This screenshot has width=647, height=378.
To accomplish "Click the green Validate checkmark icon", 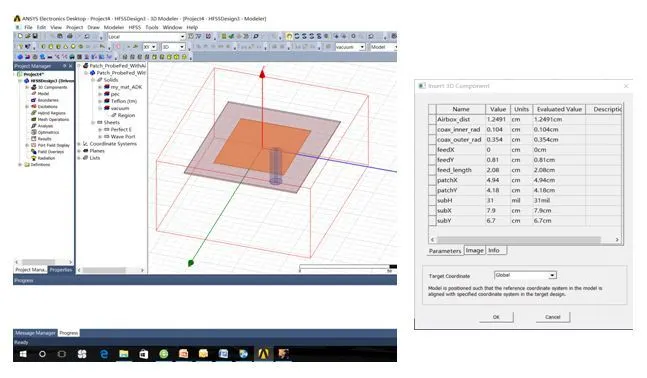I will point(231,36).
